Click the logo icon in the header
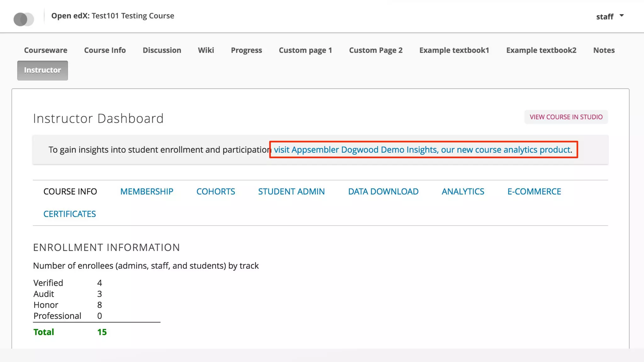Image resolution: width=644 pixels, height=362 pixels. point(24,19)
